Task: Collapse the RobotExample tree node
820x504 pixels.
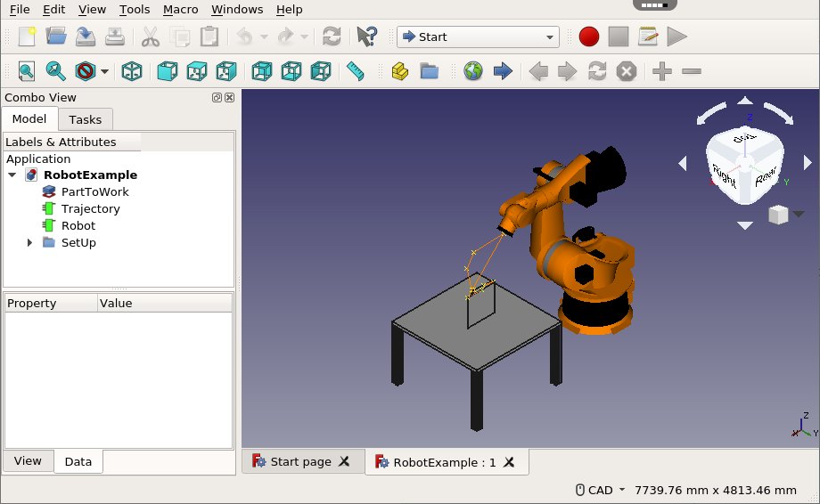Action: [x=12, y=175]
